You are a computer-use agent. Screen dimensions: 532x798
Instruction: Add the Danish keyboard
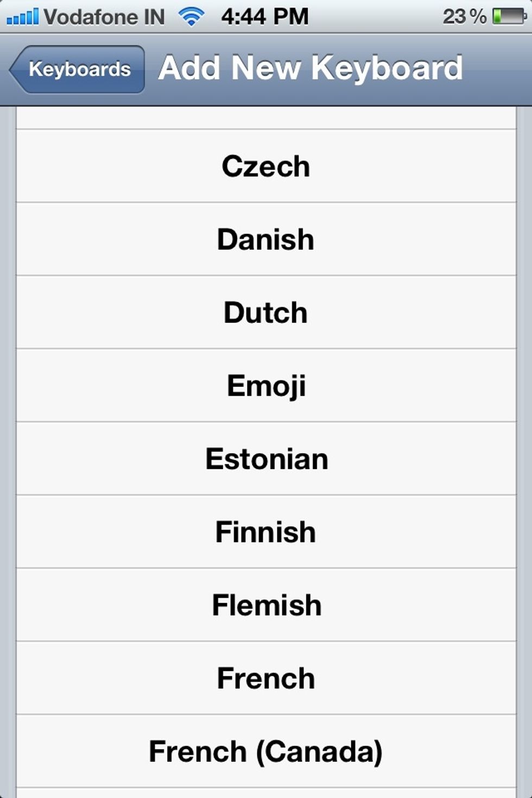click(266, 239)
